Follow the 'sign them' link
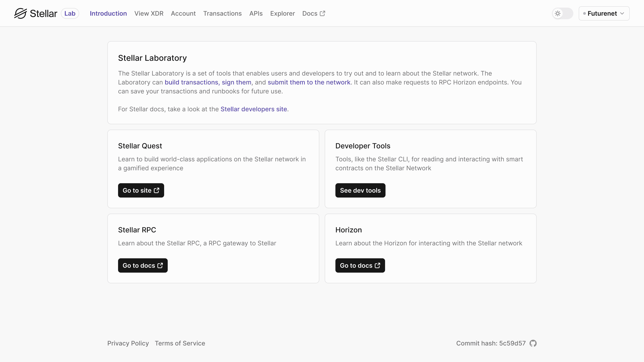 click(237, 82)
